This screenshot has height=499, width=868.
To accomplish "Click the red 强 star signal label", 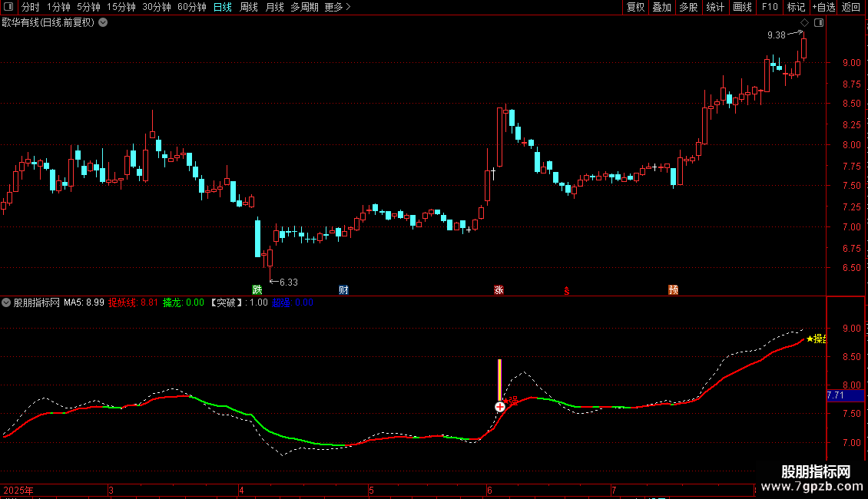I will tap(511, 401).
